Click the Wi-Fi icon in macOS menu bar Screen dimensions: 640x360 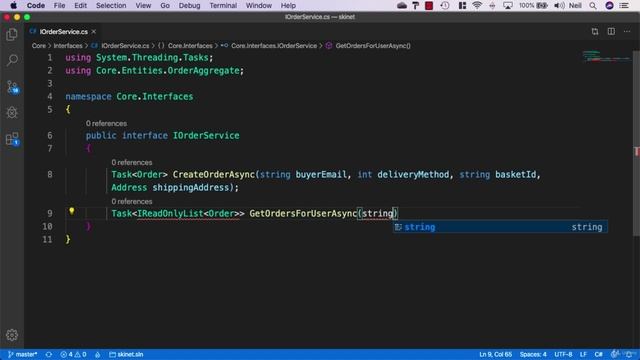click(x=477, y=5)
